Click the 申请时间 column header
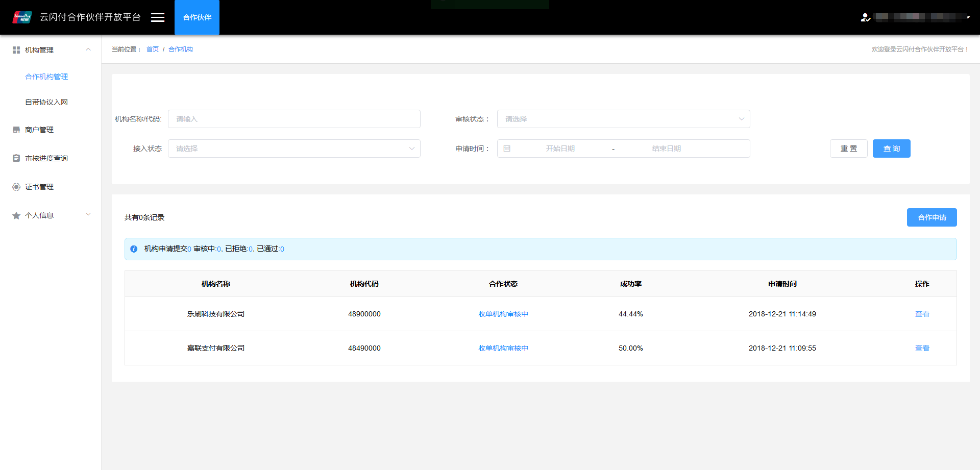 pos(782,284)
